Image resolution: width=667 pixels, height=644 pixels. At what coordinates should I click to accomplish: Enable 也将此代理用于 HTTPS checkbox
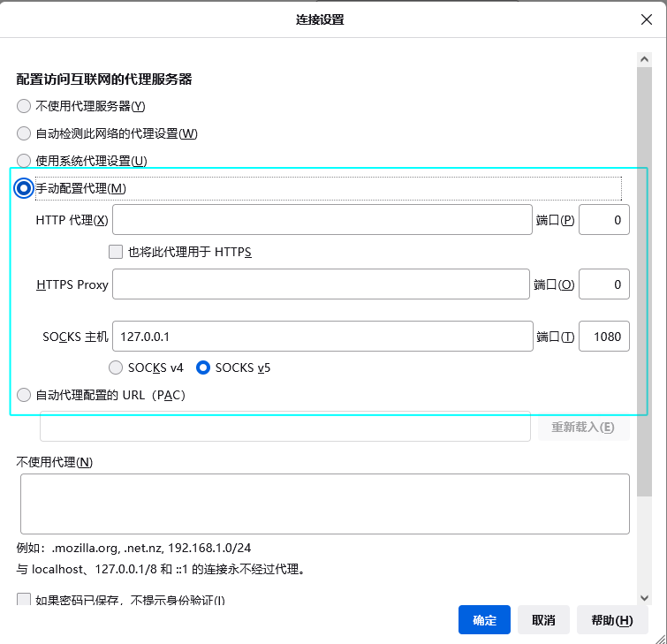tap(116, 252)
